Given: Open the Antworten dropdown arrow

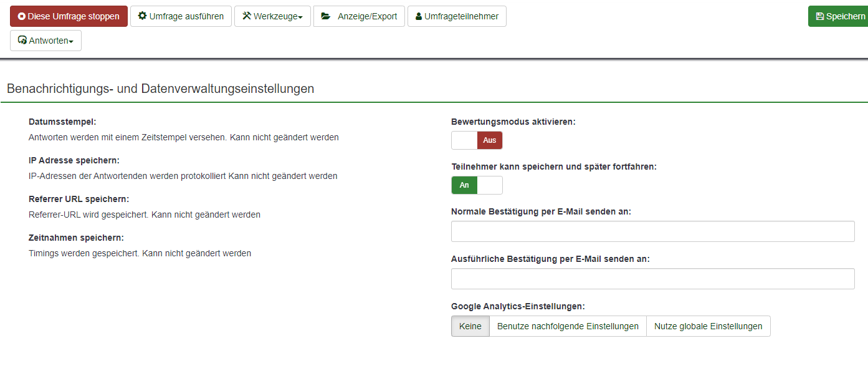Looking at the screenshot, I should pos(71,42).
